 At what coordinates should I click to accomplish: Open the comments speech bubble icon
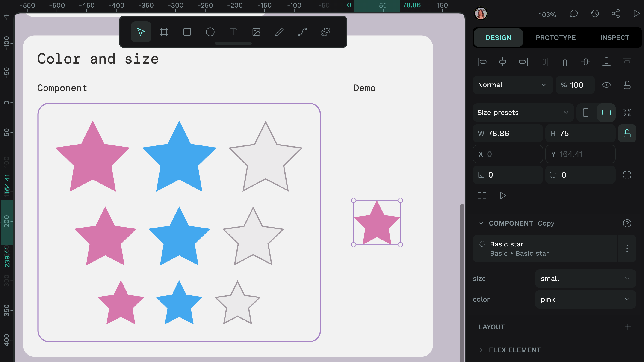point(574,14)
